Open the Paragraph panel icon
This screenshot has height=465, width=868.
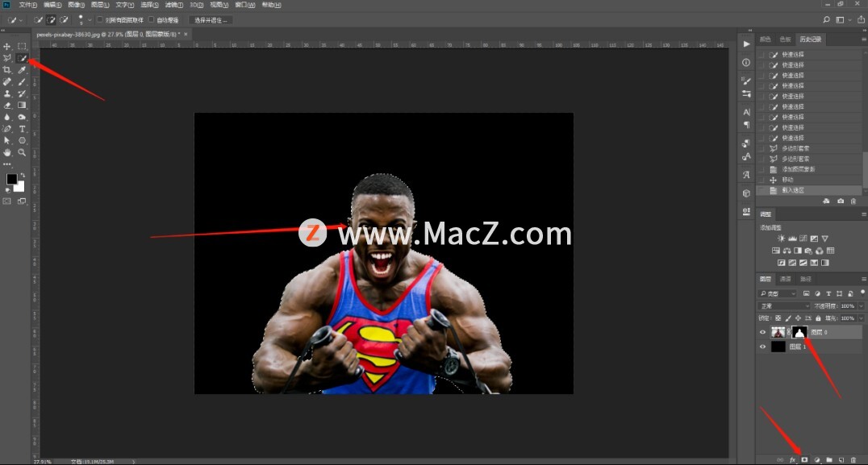point(746,124)
